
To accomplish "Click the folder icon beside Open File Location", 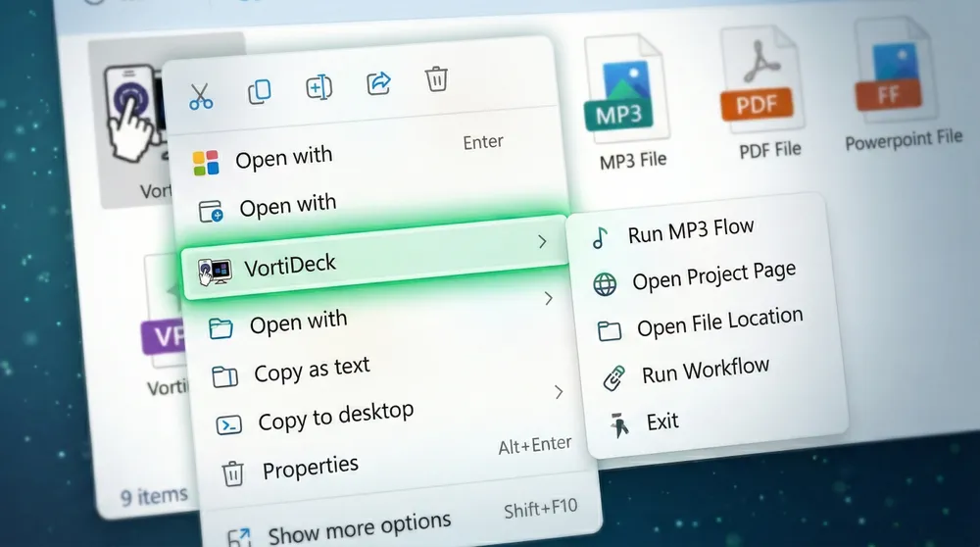I will pos(610,330).
